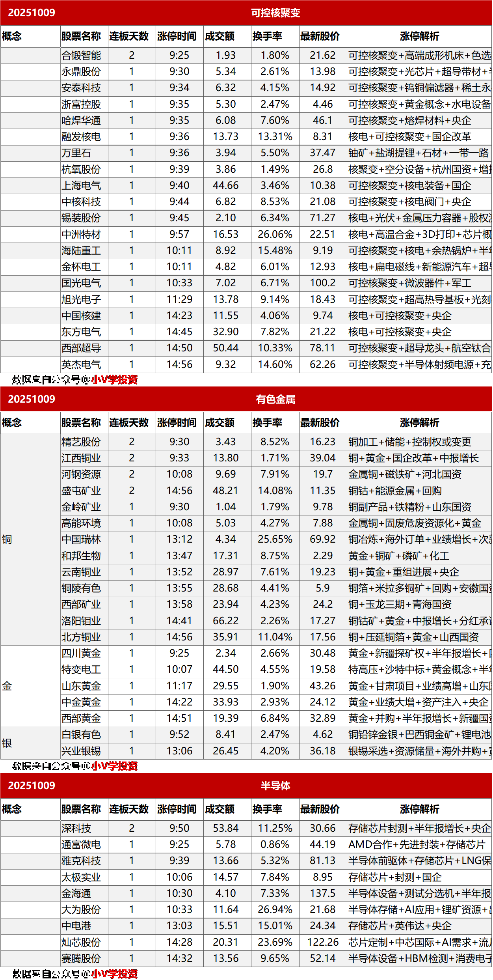Screen dimensions: 493x980
Task: Select the 洛阳钼业 stock name cell
Action: pyautogui.click(x=82, y=621)
